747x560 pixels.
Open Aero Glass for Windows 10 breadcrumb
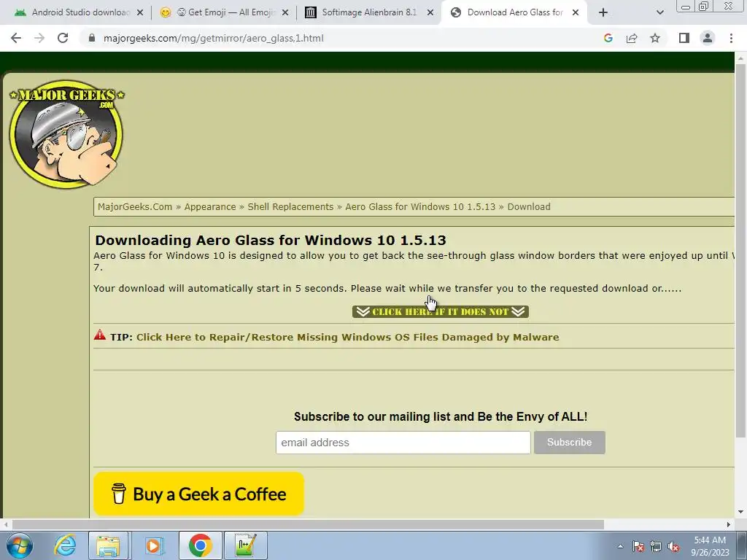click(x=420, y=206)
